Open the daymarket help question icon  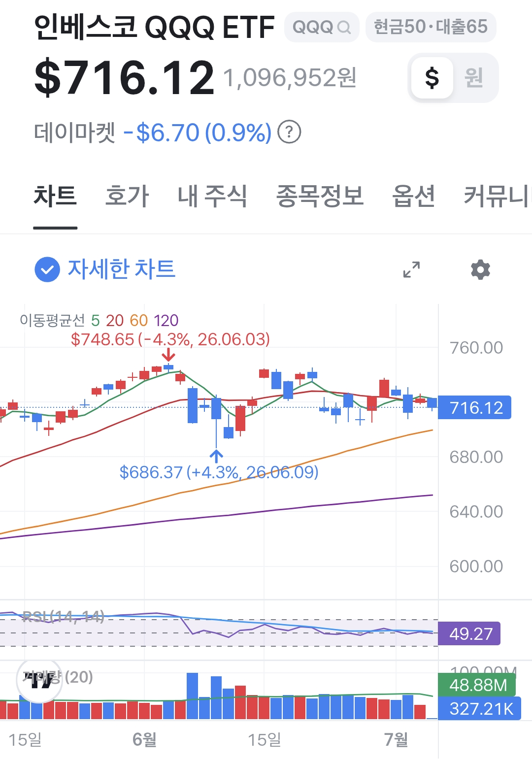pos(289,133)
